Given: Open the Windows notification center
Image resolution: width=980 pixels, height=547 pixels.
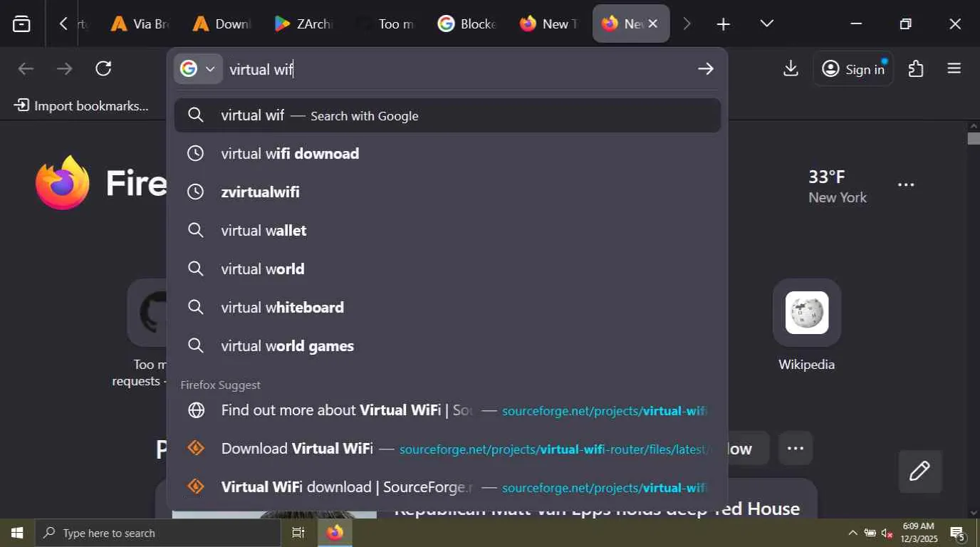Looking at the screenshot, I should (958, 533).
